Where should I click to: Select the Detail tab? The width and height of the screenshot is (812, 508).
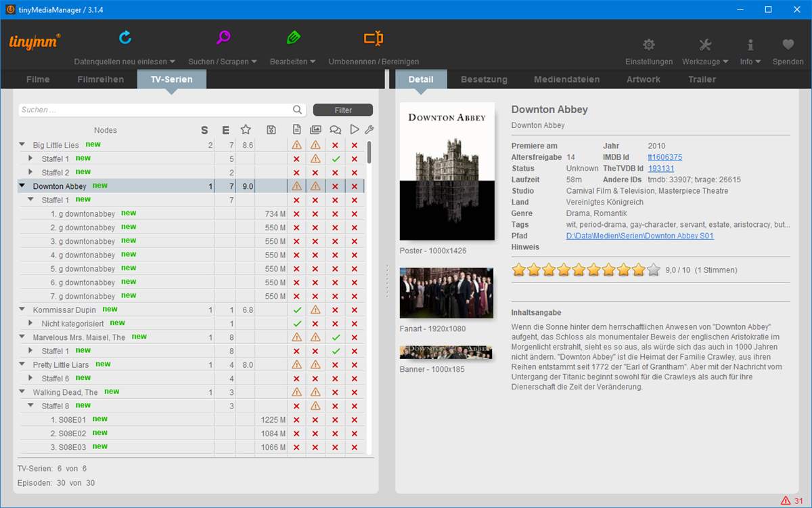pos(421,79)
